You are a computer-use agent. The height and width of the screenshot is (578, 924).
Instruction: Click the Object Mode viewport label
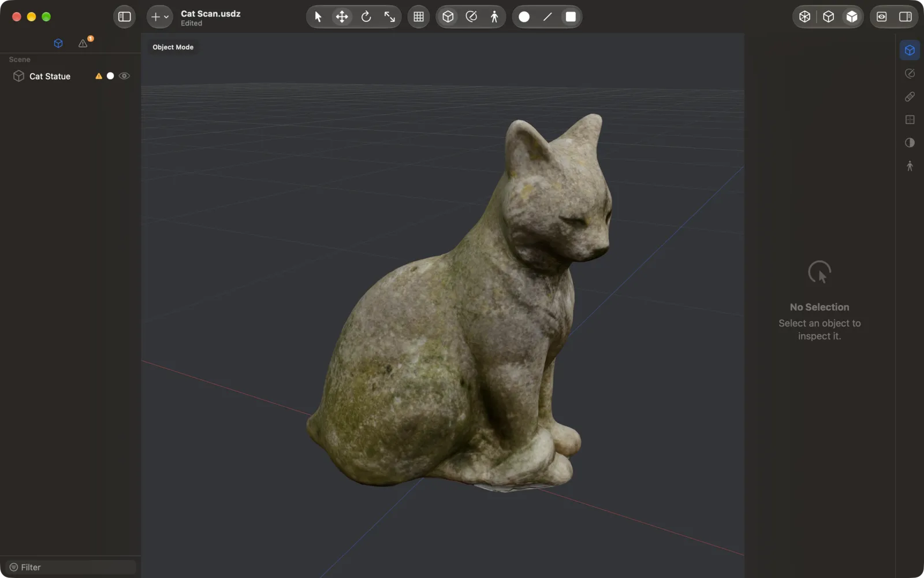173,47
